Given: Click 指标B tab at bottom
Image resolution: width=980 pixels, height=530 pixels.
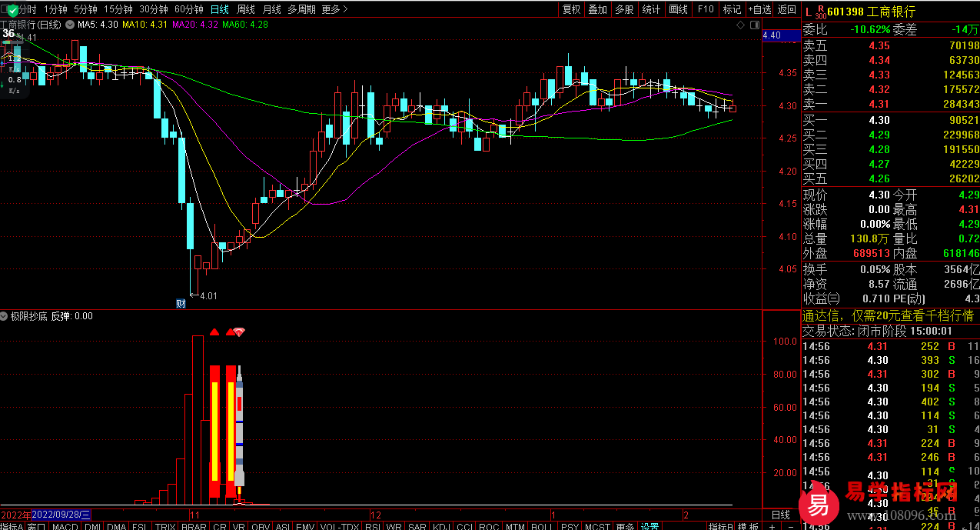Looking at the screenshot, I should (721, 526).
